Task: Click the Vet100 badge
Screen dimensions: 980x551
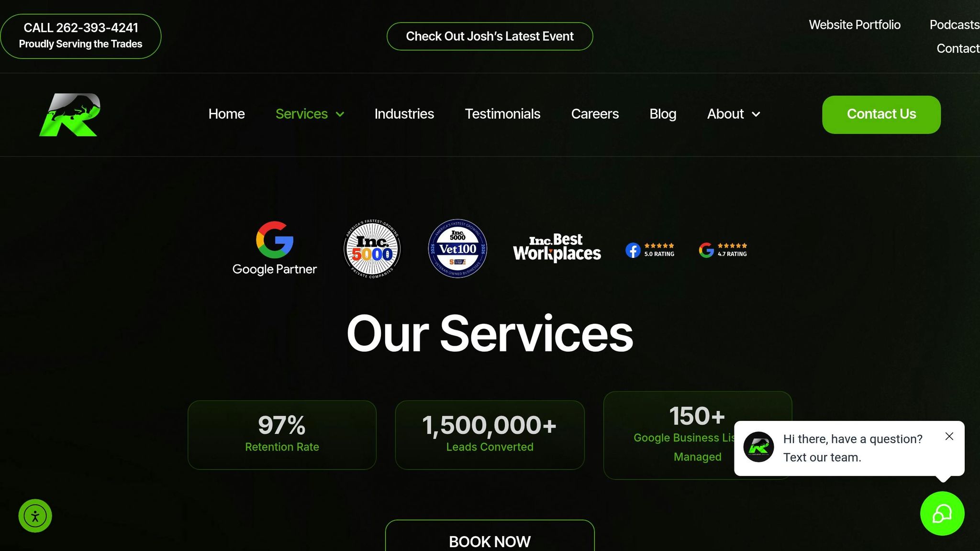Action: point(457,249)
